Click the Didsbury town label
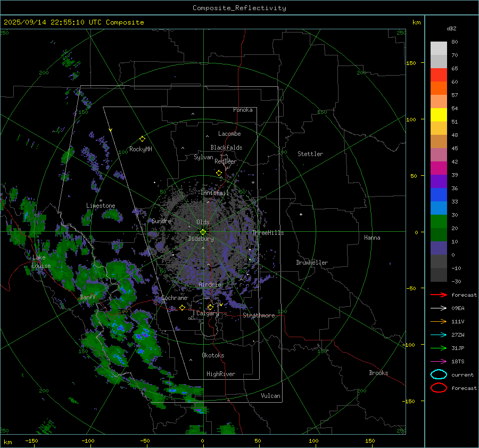 201,239
